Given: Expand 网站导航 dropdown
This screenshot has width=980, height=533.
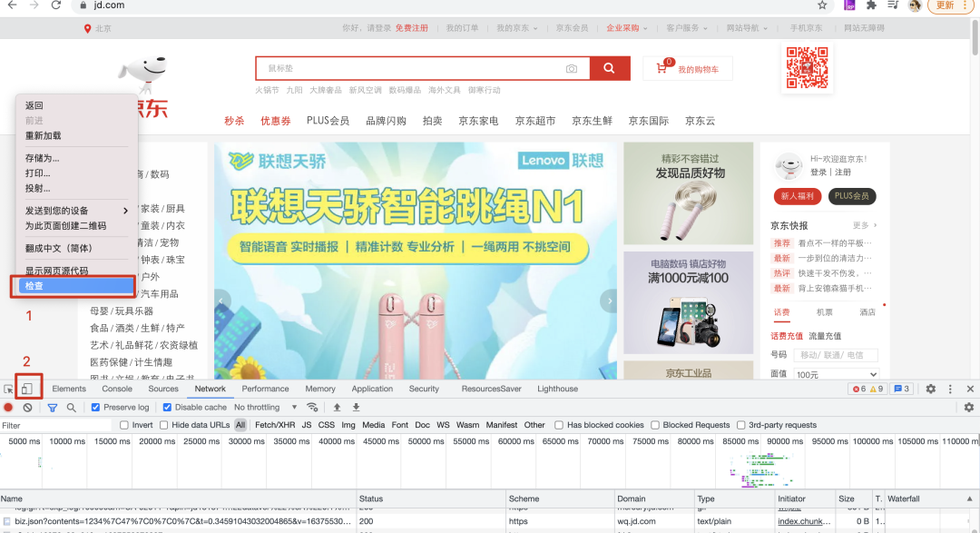Looking at the screenshot, I should coord(747,28).
